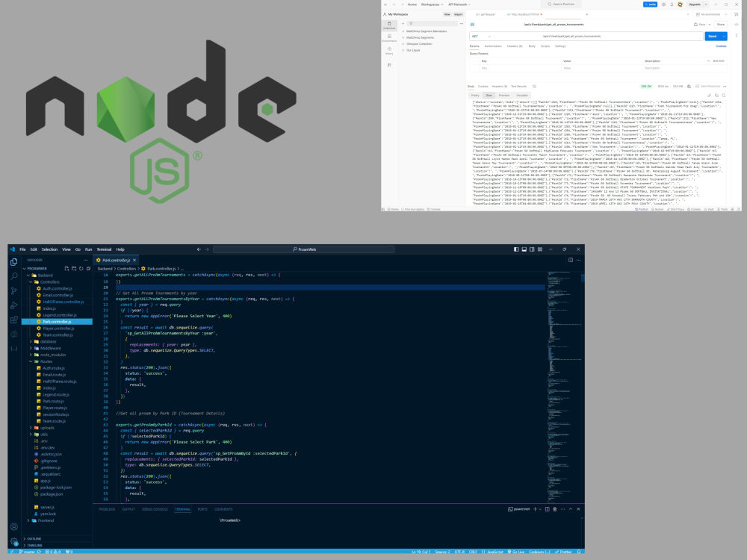Switch to the PROBLEMS panel tab
This screenshot has height=560, width=747.
coord(107,509)
